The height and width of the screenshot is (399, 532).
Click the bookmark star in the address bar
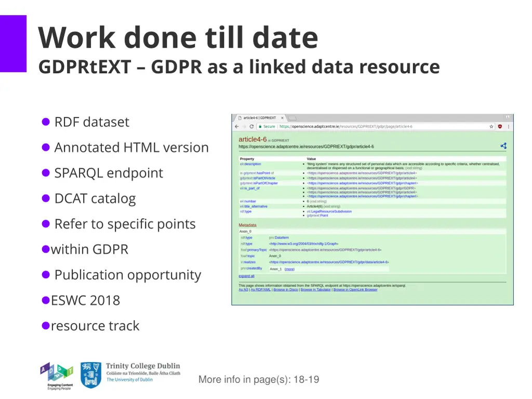[x=490, y=126]
